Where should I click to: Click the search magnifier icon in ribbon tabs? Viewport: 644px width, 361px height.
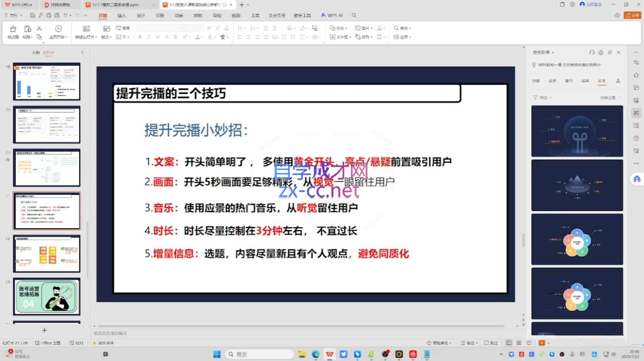click(355, 16)
